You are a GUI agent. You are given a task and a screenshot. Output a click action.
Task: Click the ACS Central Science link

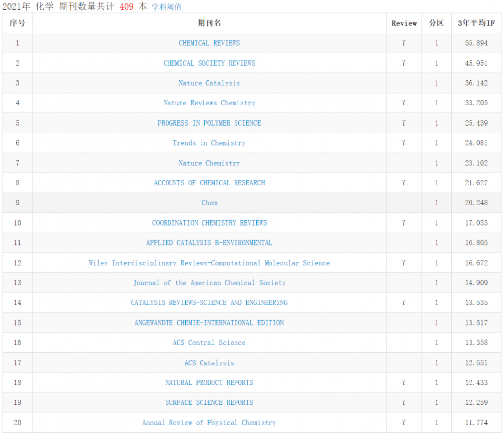click(209, 343)
